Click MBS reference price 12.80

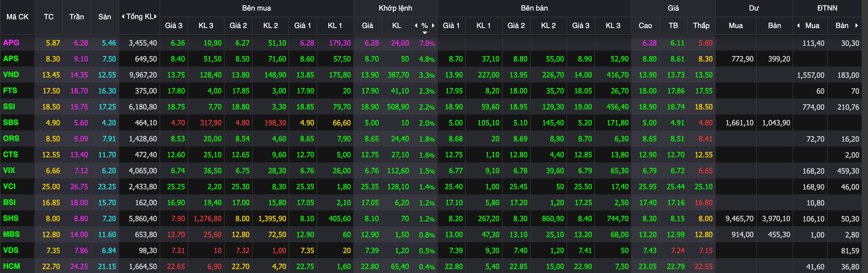[51, 235]
